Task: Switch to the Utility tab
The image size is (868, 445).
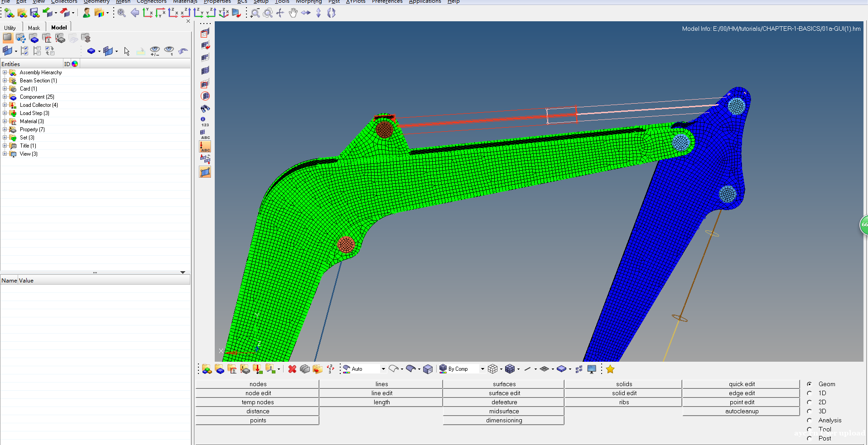Action: [x=10, y=28]
